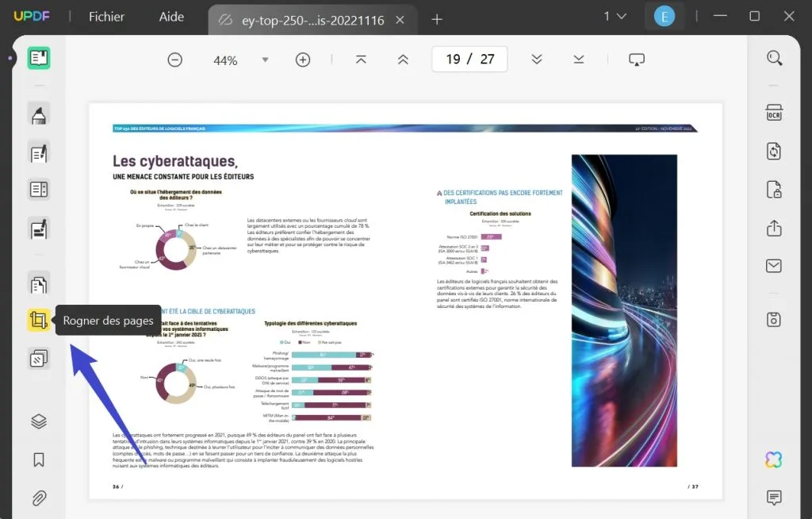812x519 pixels.
Task: Go to the next page with the down chevron
Action: pyautogui.click(x=537, y=59)
